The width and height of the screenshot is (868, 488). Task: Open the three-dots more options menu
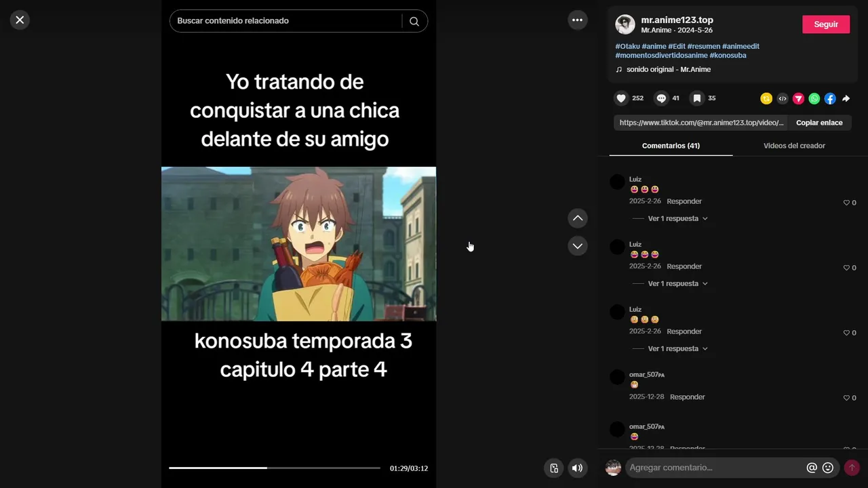point(577,20)
